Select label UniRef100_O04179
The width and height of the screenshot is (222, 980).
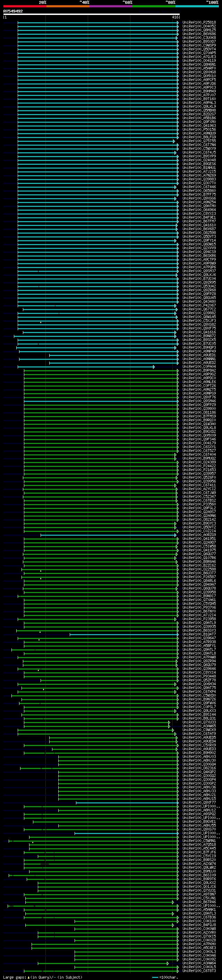click(199, 443)
